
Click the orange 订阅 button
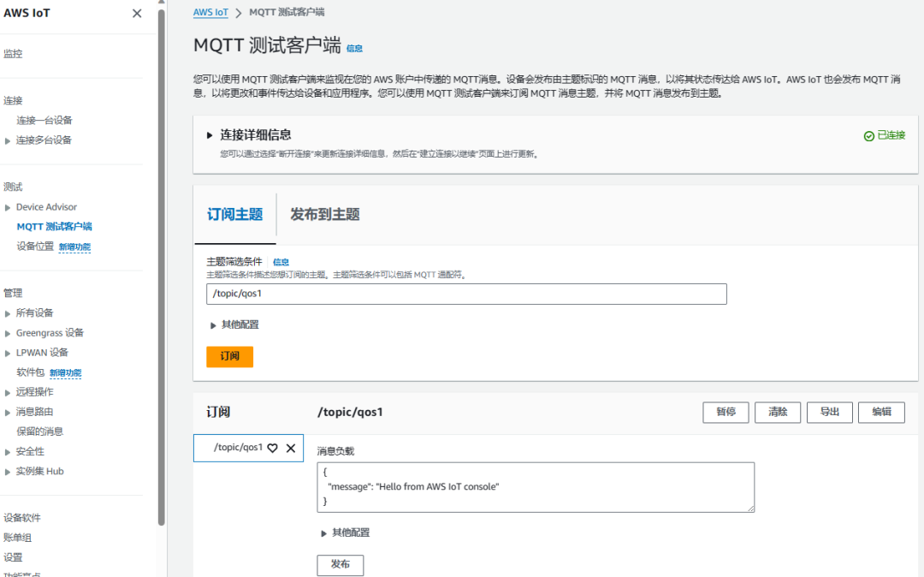pos(230,357)
